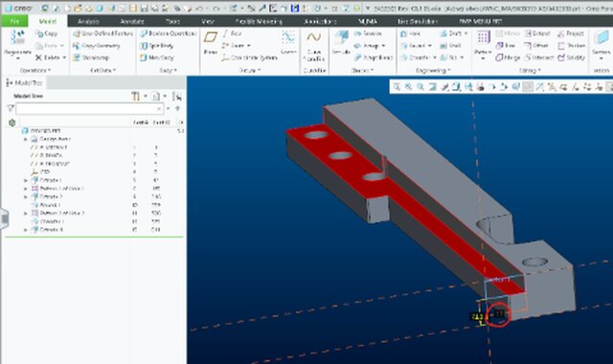Viewport: 613px width, 364px height.
Task: Click the Split Body tool
Action: click(157, 46)
